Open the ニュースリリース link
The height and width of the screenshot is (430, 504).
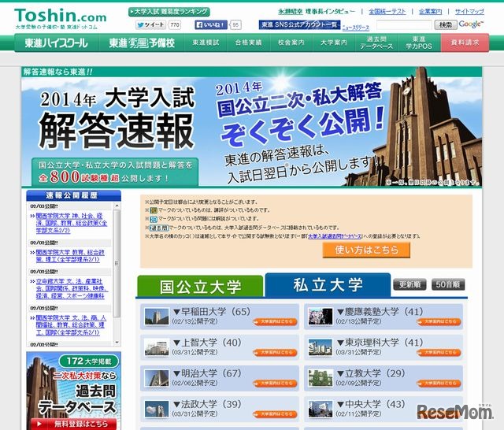355,28
